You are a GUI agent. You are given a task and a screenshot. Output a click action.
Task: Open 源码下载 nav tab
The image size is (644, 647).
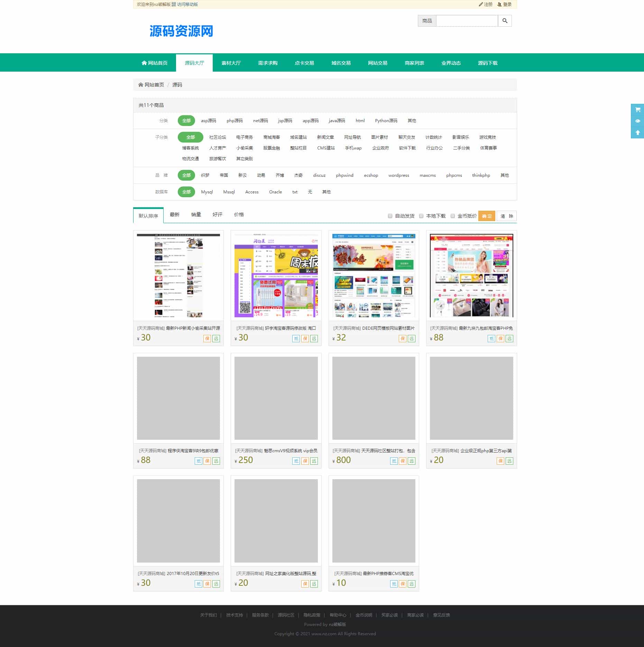pos(488,63)
